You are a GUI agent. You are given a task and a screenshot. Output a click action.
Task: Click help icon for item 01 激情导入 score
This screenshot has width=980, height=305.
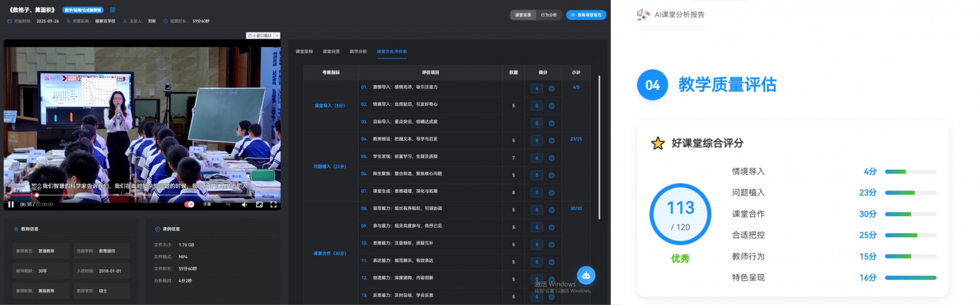pyautogui.click(x=551, y=88)
